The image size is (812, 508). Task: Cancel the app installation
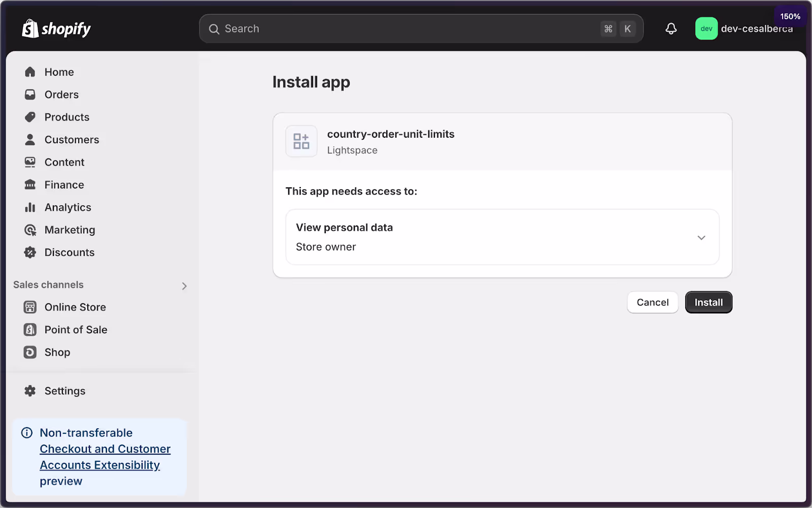point(653,302)
